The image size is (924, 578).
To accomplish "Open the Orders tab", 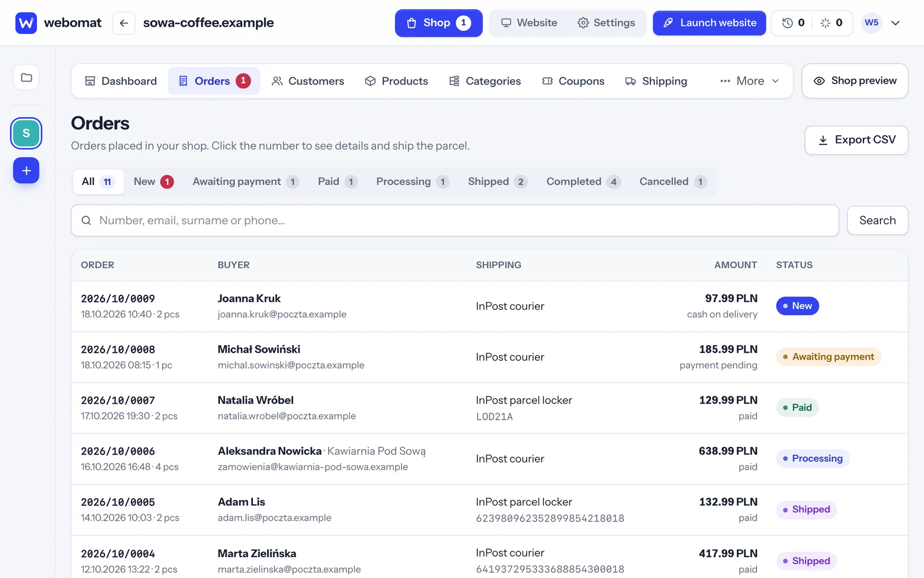I will point(214,81).
